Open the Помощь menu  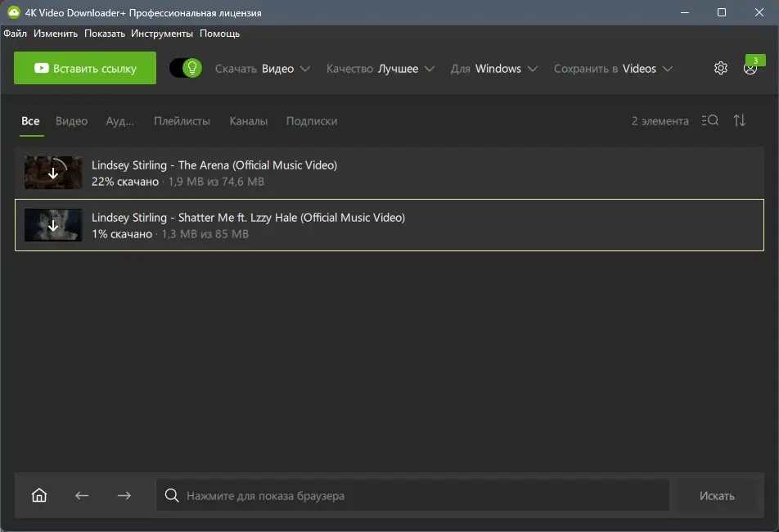click(x=219, y=34)
